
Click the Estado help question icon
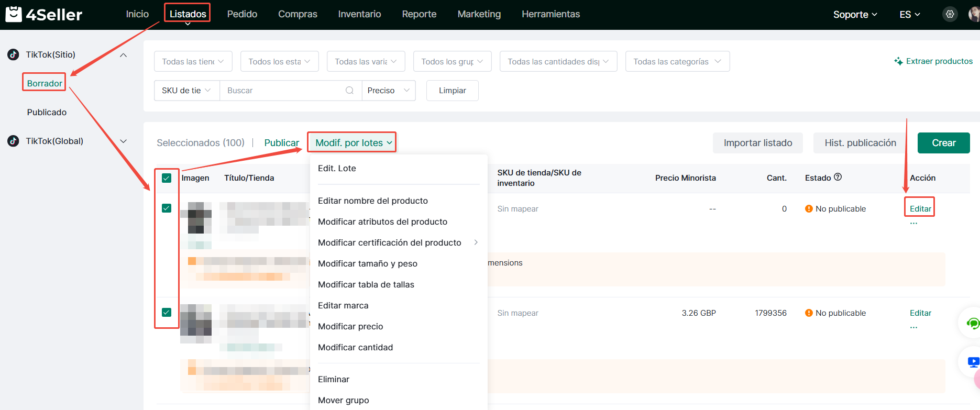click(x=838, y=177)
